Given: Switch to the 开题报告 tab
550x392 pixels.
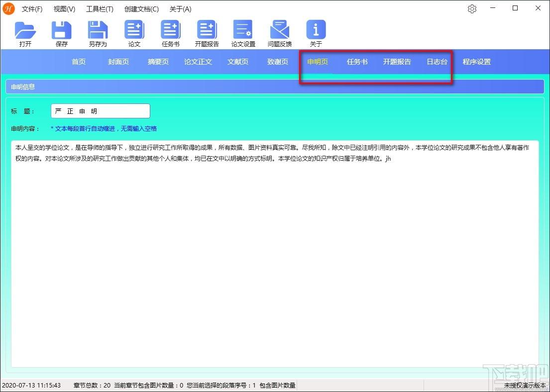Looking at the screenshot, I should coord(397,62).
